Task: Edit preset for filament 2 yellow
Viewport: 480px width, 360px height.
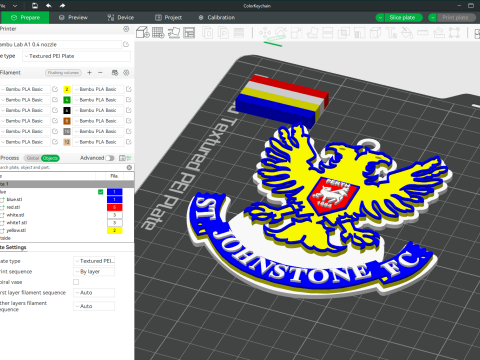Action: point(129,89)
